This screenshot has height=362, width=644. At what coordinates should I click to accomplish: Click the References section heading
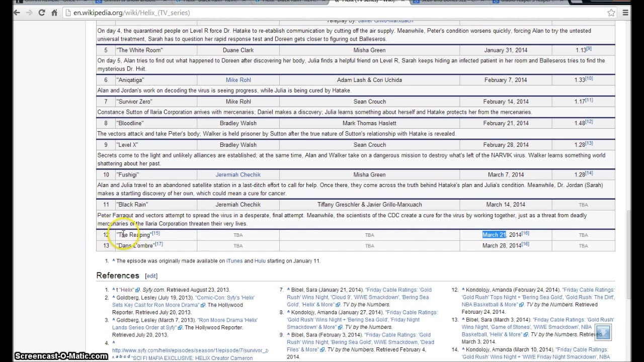[118, 276]
